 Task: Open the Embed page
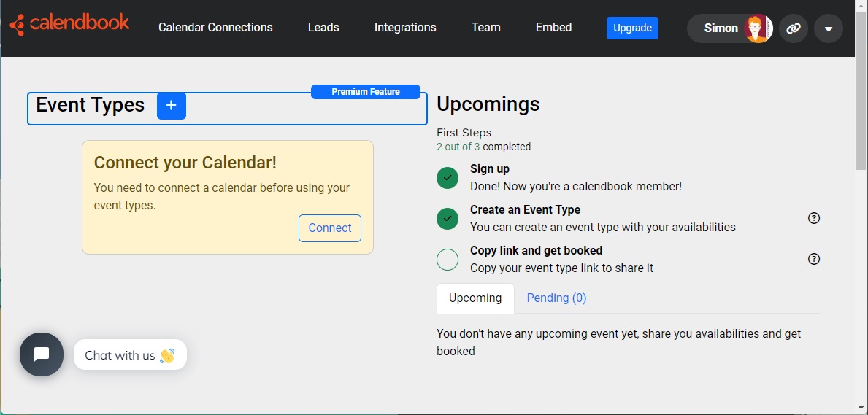pyautogui.click(x=553, y=28)
